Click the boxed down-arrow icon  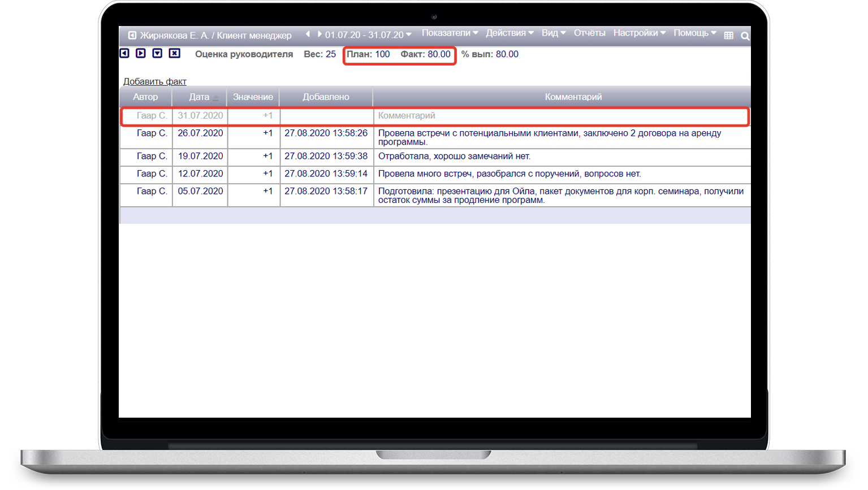[x=157, y=53]
